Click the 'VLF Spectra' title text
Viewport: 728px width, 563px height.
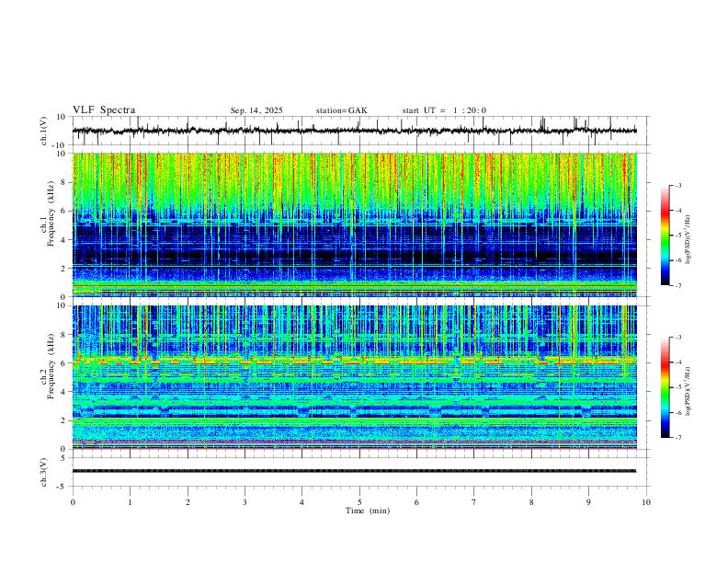click(104, 110)
